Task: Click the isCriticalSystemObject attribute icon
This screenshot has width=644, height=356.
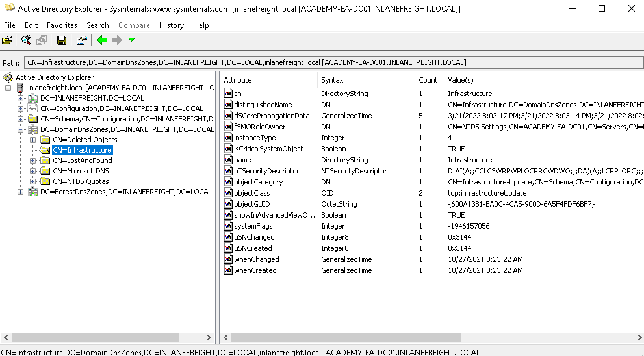Action: (x=228, y=149)
